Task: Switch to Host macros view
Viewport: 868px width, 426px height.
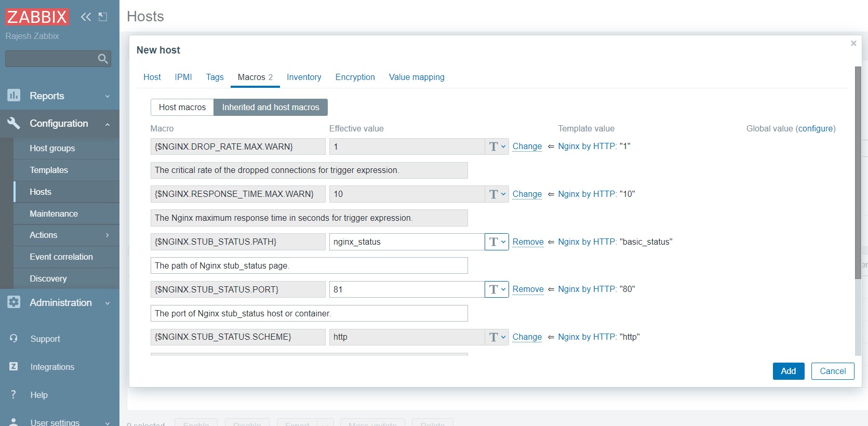Action: point(182,107)
